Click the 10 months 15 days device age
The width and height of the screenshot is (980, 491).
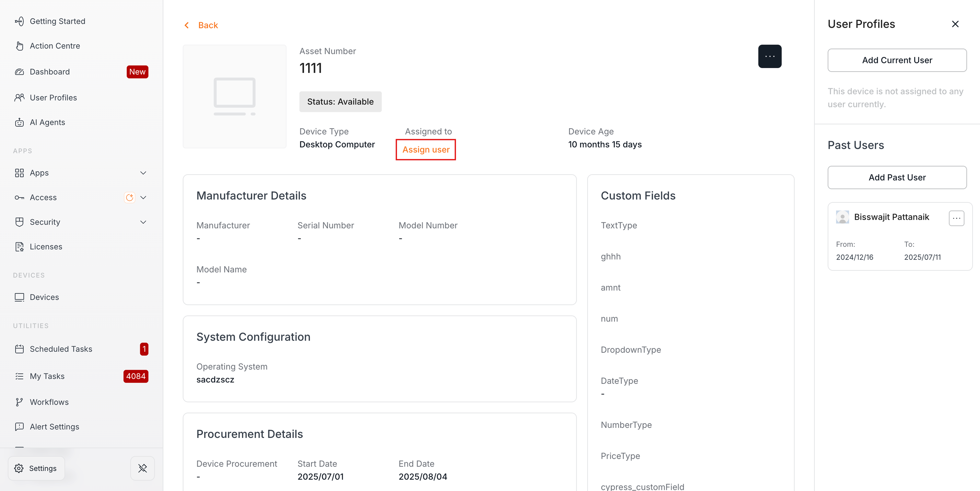click(605, 144)
